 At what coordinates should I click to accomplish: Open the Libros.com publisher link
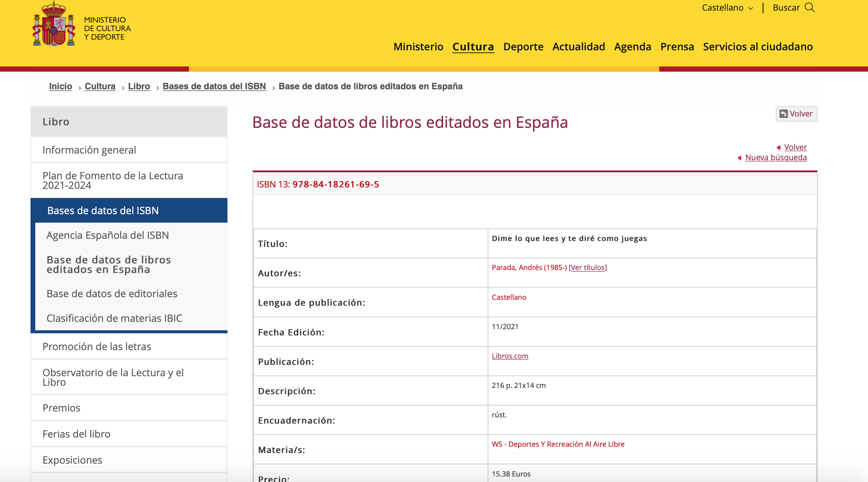tap(510, 356)
